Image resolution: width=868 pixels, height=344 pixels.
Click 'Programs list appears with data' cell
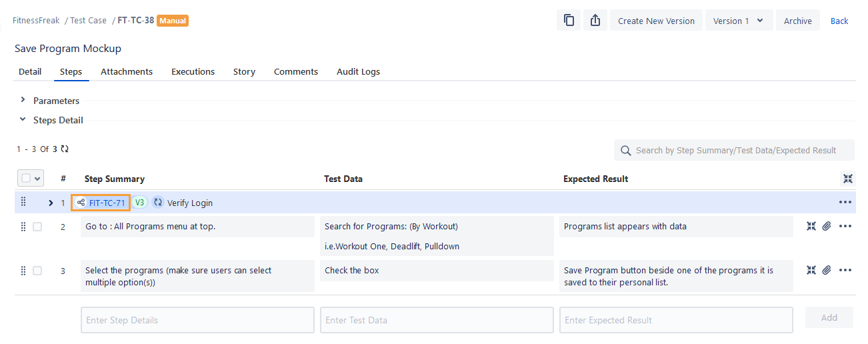pyautogui.click(x=676, y=227)
